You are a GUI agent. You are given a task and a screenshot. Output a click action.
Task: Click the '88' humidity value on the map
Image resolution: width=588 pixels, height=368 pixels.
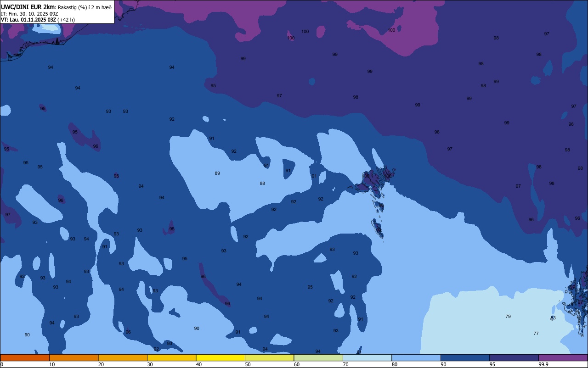pos(262,184)
